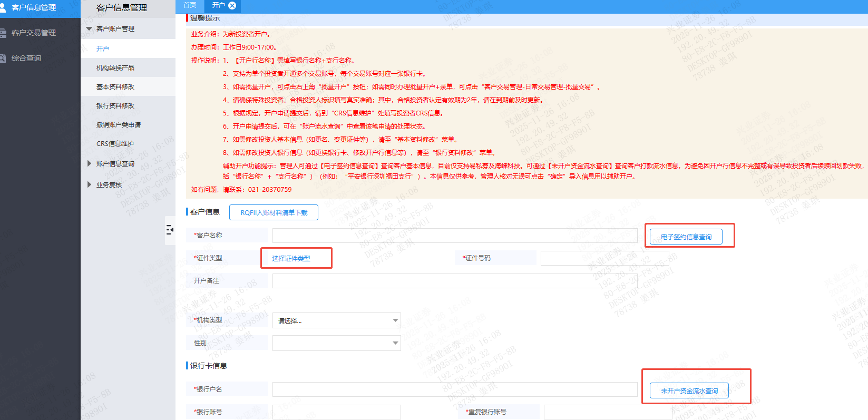Focus the 客户名称 input field
This screenshot has width=868, height=420.
(455, 235)
